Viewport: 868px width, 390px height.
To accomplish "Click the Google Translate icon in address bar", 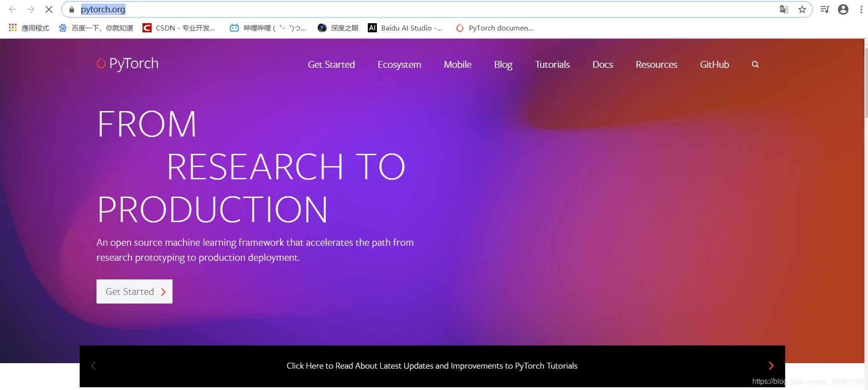I will [x=783, y=9].
